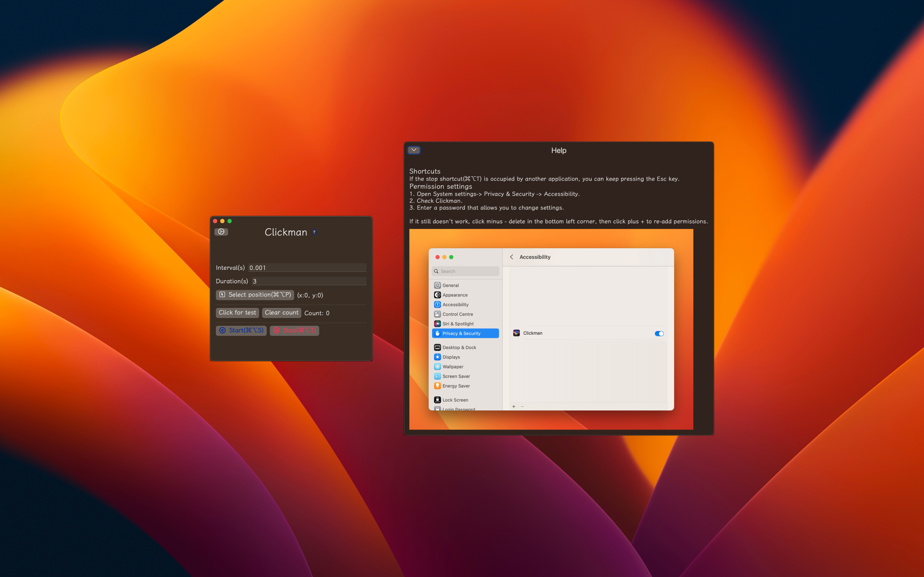Viewport: 924px width, 577px height.
Task: Collapse the Help panel with chevron button
Action: click(x=414, y=150)
